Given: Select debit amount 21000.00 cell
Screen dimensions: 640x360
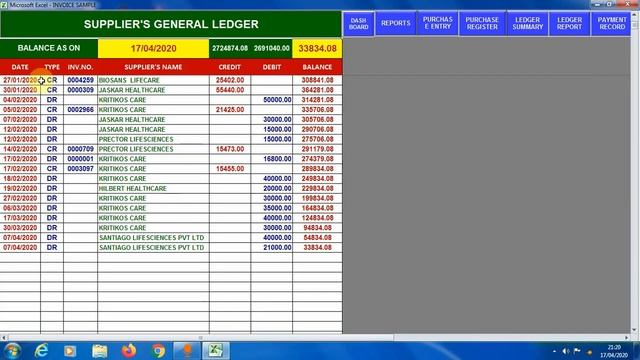Looking at the screenshot, I should (x=272, y=247).
